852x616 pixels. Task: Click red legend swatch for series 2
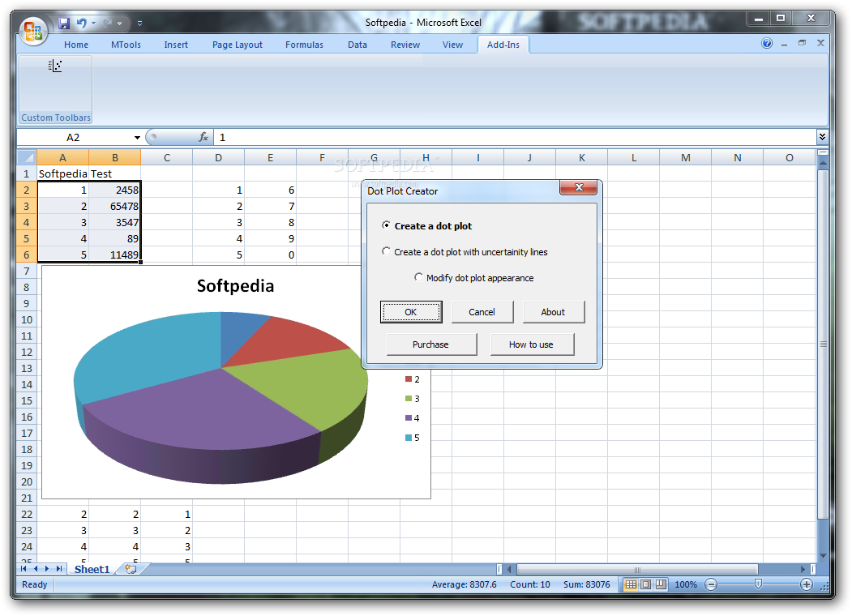click(409, 379)
